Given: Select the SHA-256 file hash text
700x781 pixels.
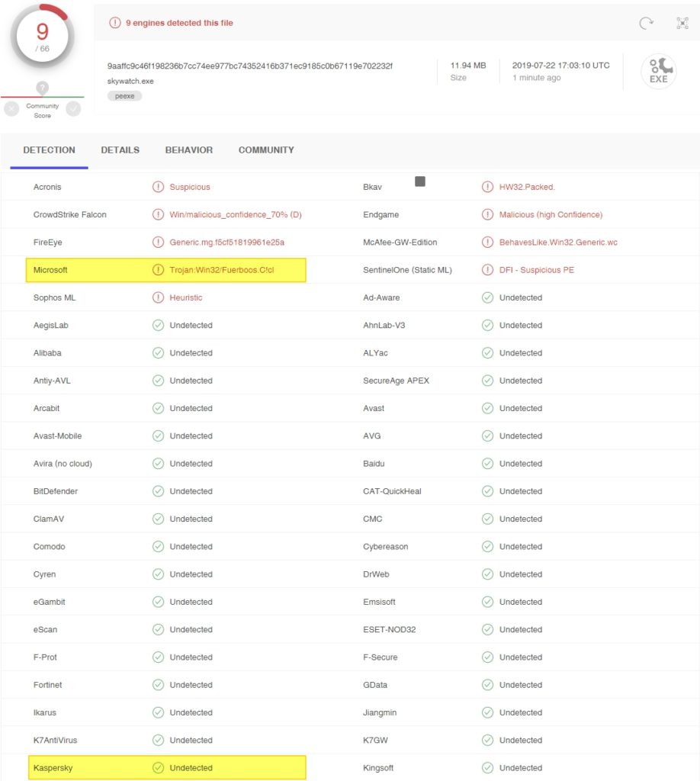Looking at the screenshot, I should [250, 66].
